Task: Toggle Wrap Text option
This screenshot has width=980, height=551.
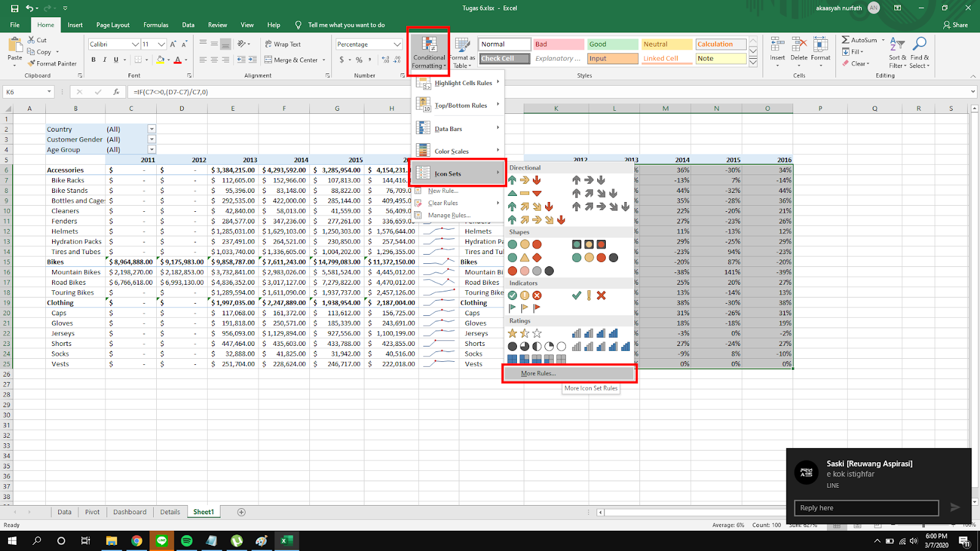Action: pos(283,44)
